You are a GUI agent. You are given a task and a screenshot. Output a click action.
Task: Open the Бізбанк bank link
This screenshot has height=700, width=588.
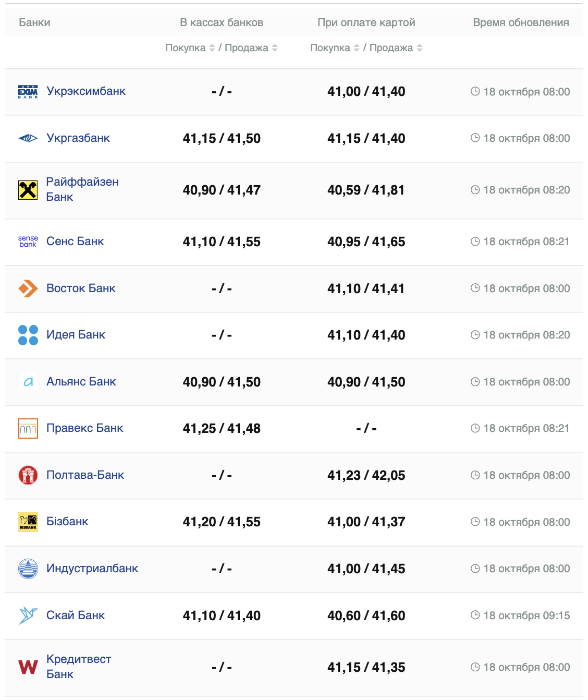coord(67,522)
